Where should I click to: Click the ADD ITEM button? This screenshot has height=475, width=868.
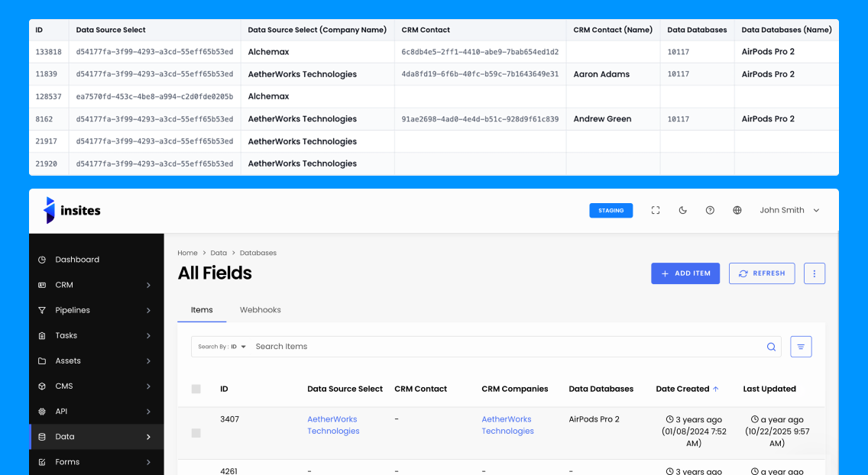[685, 273]
